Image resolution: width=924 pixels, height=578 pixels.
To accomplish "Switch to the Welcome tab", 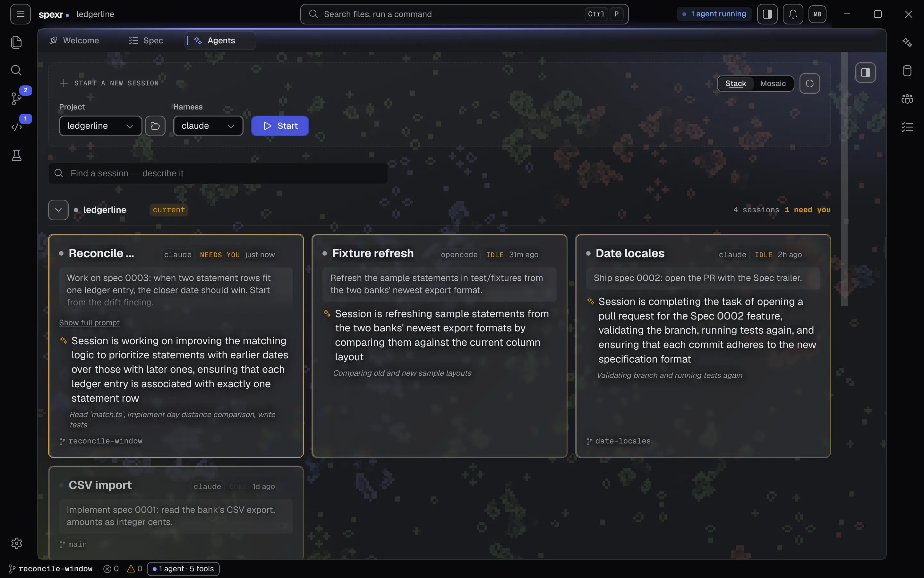I will tap(74, 40).
